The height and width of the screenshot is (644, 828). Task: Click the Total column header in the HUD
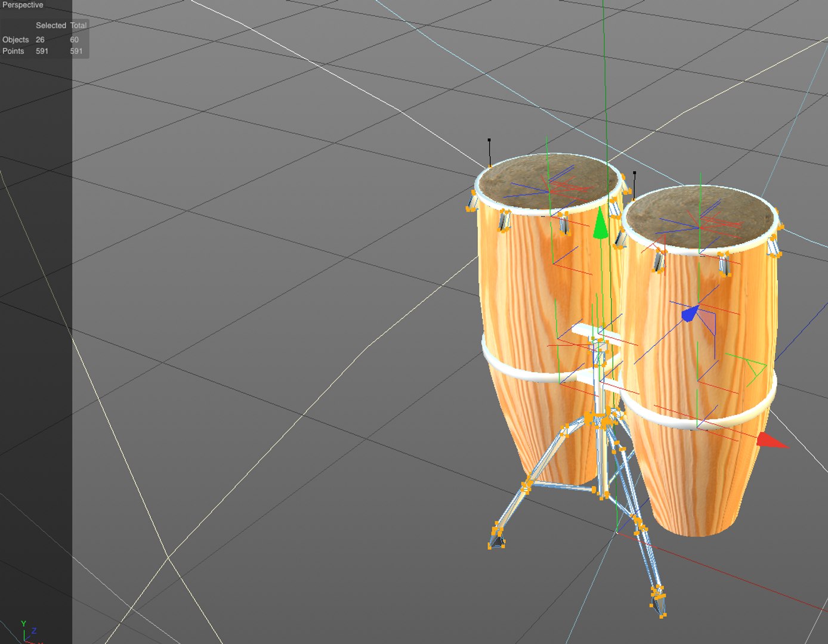coord(78,26)
